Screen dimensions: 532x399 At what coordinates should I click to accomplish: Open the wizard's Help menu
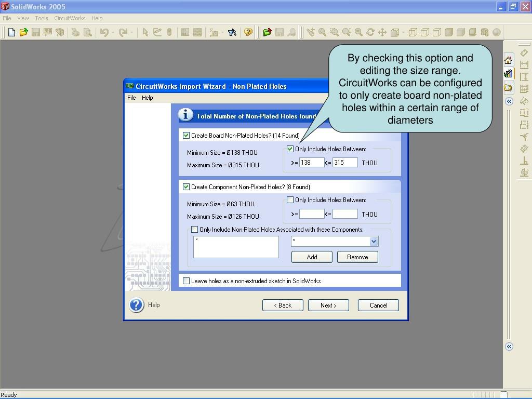tap(147, 97)
